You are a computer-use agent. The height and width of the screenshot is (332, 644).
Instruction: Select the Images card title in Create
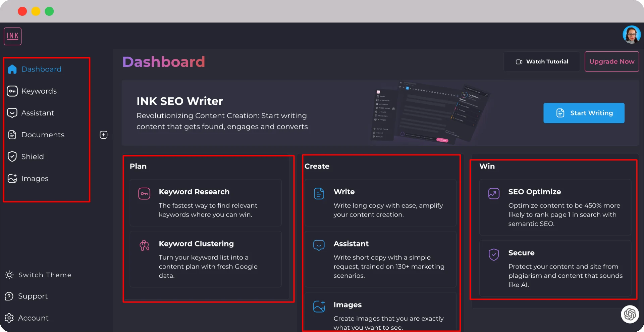(347, 305)
